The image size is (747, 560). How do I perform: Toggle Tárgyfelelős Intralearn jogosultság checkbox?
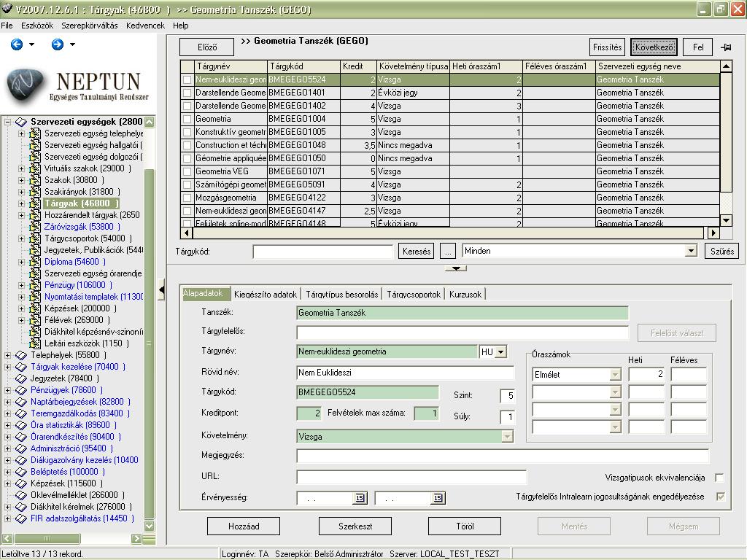[x=720, y=497]
